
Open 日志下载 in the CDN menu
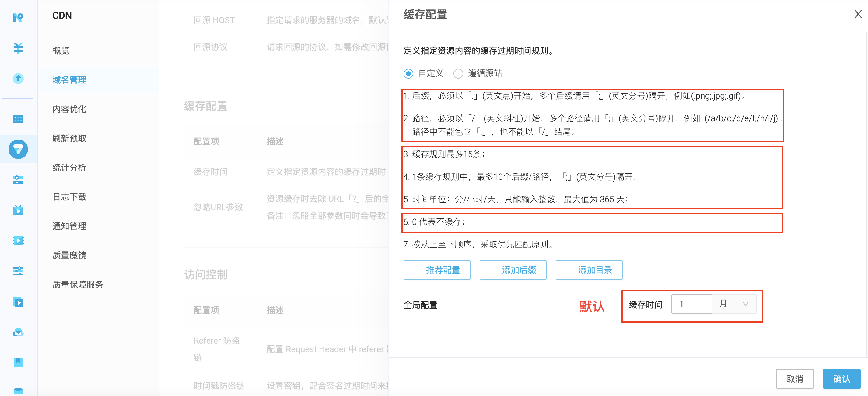(x=69, y=197)
